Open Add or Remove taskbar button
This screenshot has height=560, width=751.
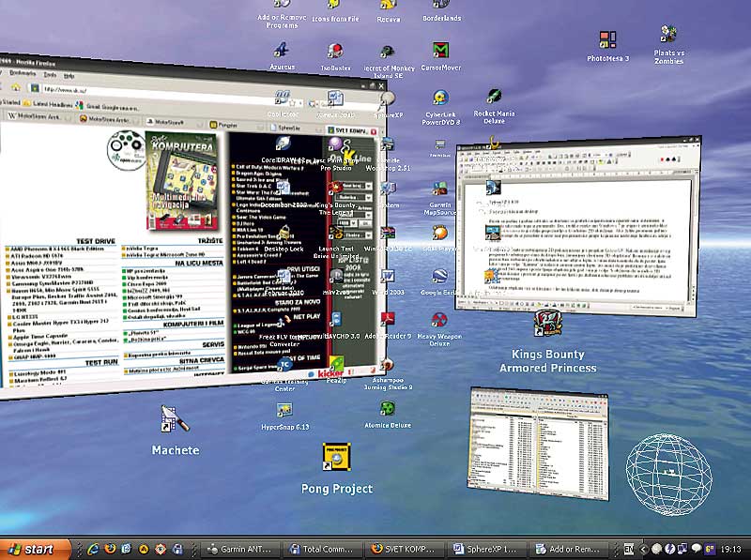(x=569, y=549)
